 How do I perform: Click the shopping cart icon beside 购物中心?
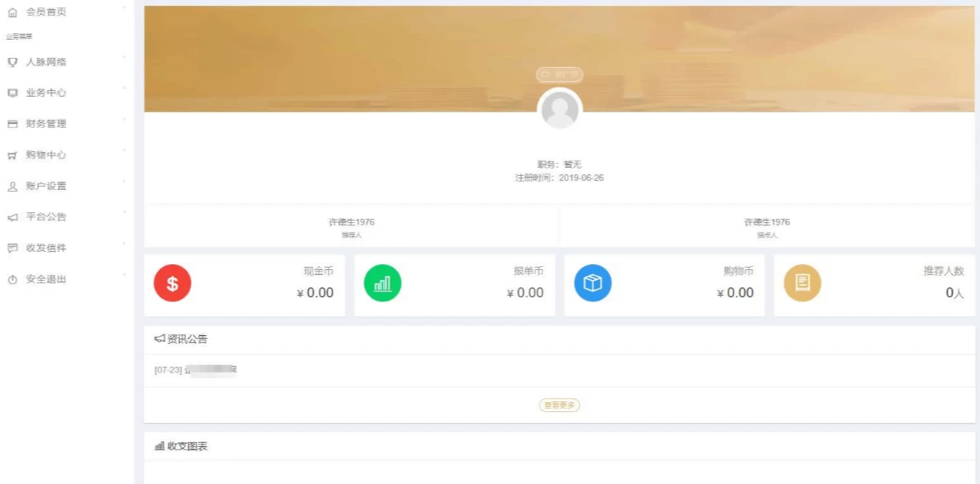(12, 156)
